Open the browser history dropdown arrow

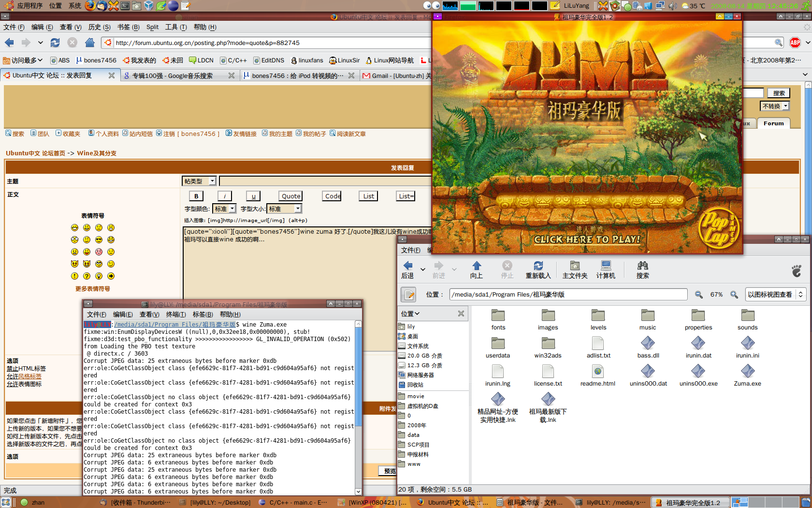41,43
